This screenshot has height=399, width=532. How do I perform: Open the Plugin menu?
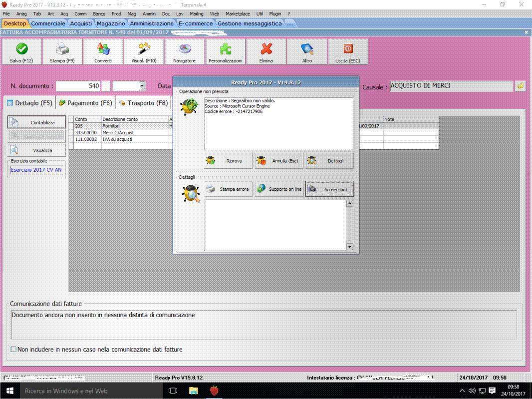tap(275, 13)
